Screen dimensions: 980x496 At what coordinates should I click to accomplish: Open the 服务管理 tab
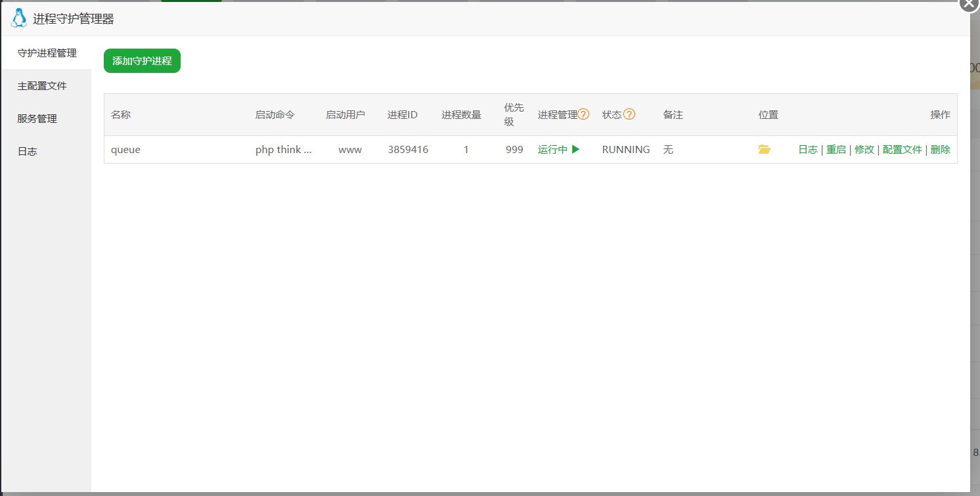coord(37,119)
